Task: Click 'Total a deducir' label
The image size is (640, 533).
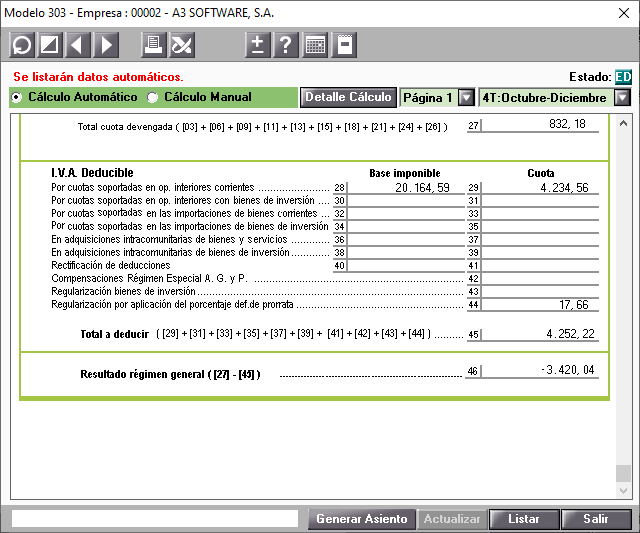Action: click(114, 334)
